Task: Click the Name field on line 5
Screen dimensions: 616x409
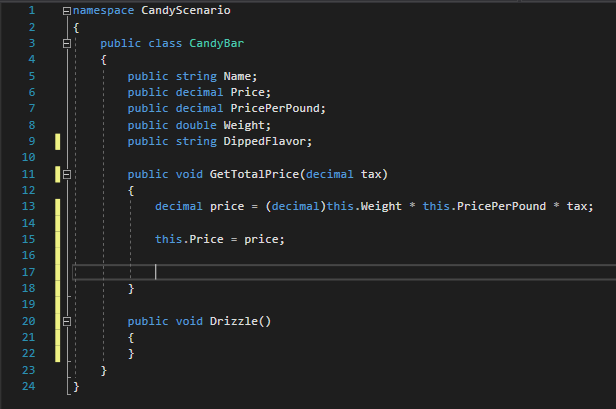Action: pos(239,76)
